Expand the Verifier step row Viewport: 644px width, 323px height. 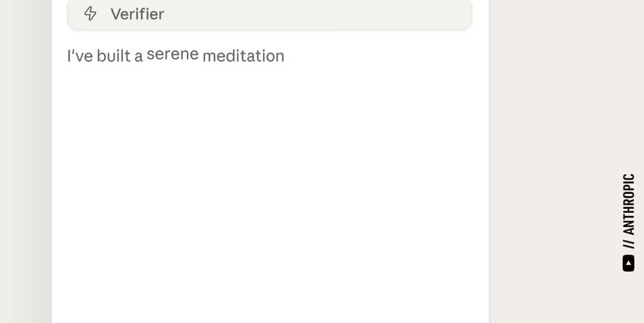pos(269,14)
